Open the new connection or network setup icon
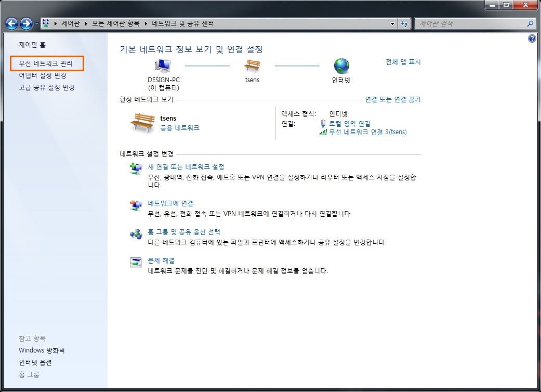The image size is (541, 392). click(x=136, y=168)
